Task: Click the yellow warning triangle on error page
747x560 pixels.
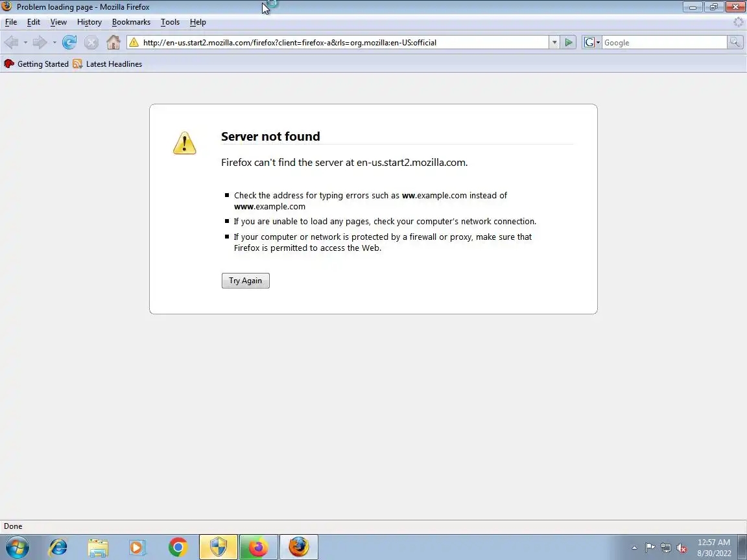Action: coord(184,143)
